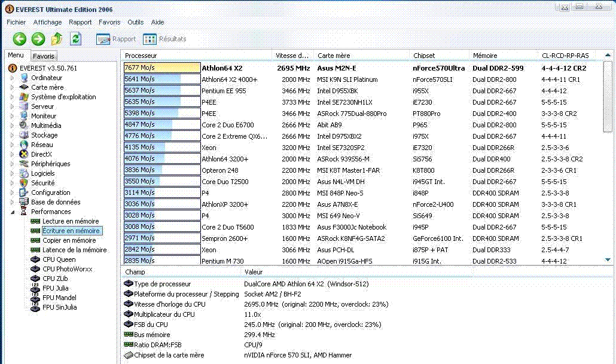Open the Affichage menu
This screenshot has width=616, height=364.
pos(47,22)
